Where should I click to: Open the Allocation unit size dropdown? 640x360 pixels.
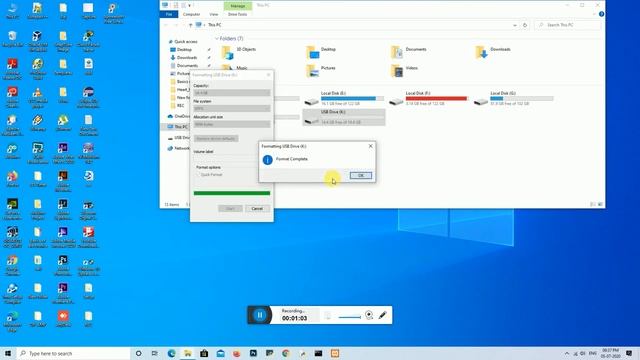click(231, 124)
